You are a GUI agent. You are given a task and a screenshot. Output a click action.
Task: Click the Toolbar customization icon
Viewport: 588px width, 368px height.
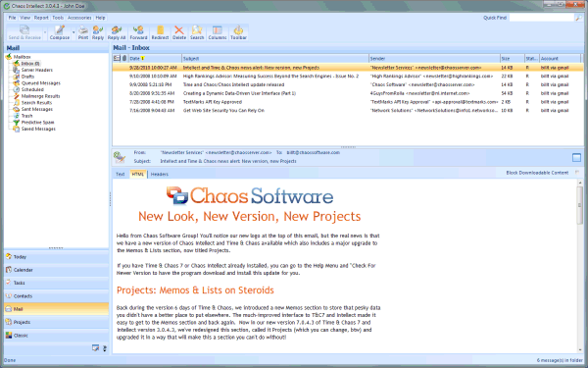[238, 32]
